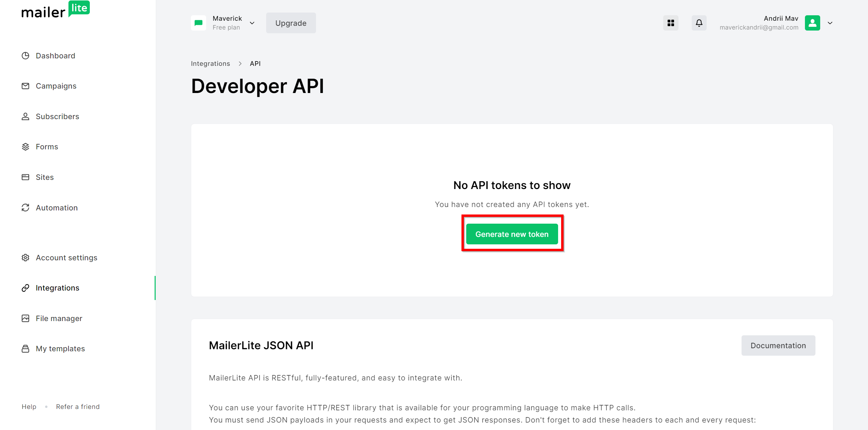The width and height of the screenshot is (868, 430).
Task: Expand the Maverick account switcher chevron
Action: 252,23
